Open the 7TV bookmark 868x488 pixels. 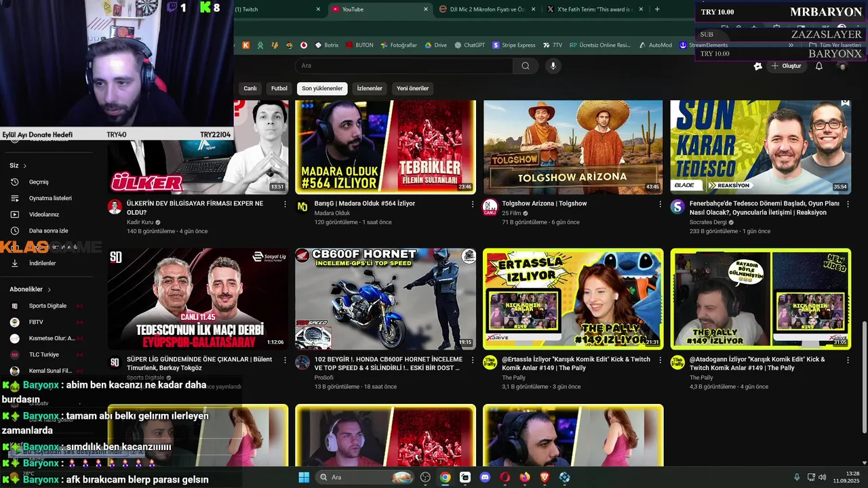click(553, 45)
